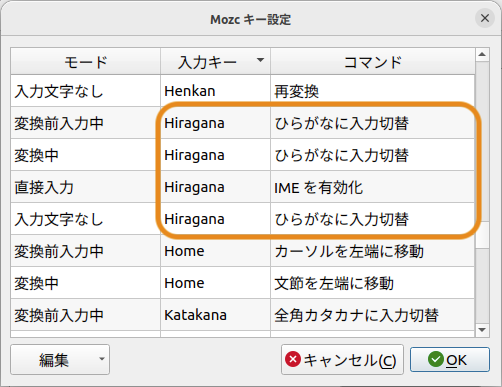Click the モード column header
This screenshot has width=502, height=387.
(86, 62)
